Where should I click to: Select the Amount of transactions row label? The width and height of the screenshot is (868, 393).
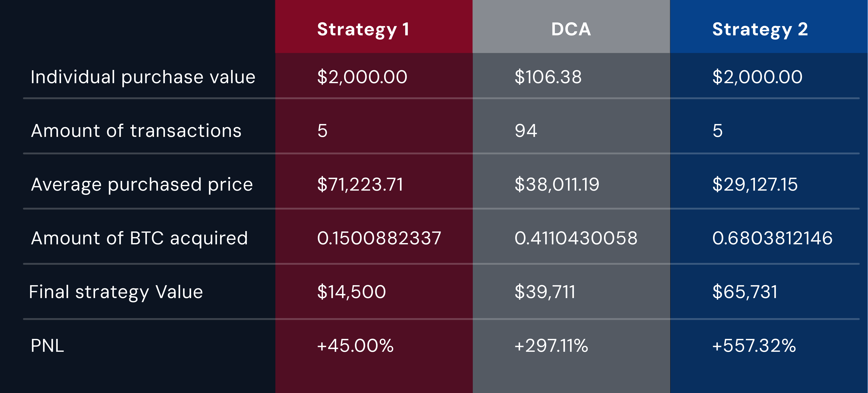click(136, 131)
